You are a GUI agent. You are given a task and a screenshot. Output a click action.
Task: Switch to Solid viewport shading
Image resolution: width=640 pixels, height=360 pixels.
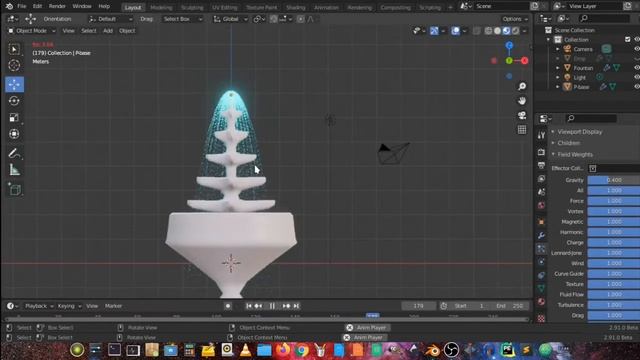498,31
